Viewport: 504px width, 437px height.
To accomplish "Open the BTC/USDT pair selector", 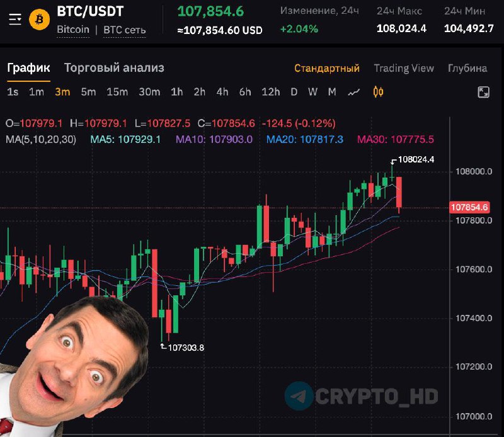I will coord(90,11).
